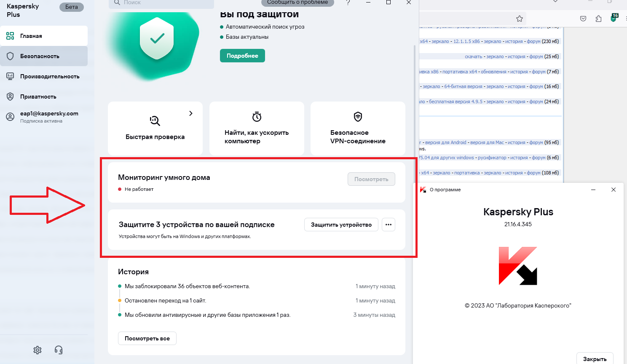Click the stopwatch speed-up computer icon
The width and height of the screenshot is (627, 364).
tap(257, 117)
